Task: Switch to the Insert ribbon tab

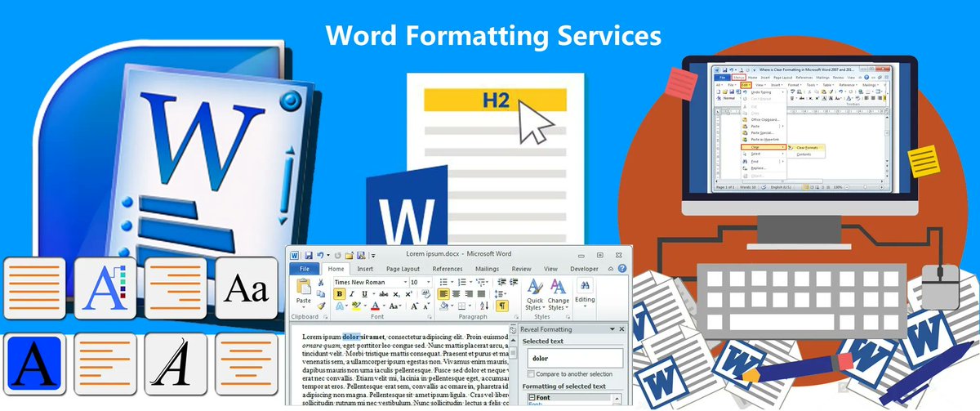Action: click(365, 269)
